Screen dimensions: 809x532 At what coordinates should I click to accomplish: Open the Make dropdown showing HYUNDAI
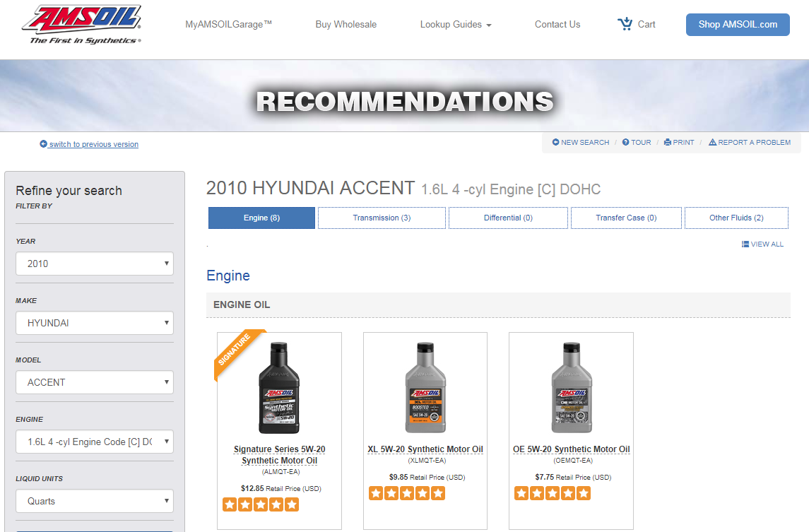pyautogui.click(x=95, y=323)
